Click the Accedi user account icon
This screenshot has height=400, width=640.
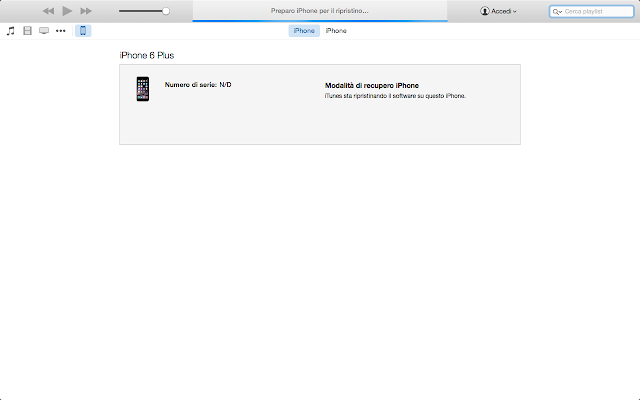(x=484, y=11)
